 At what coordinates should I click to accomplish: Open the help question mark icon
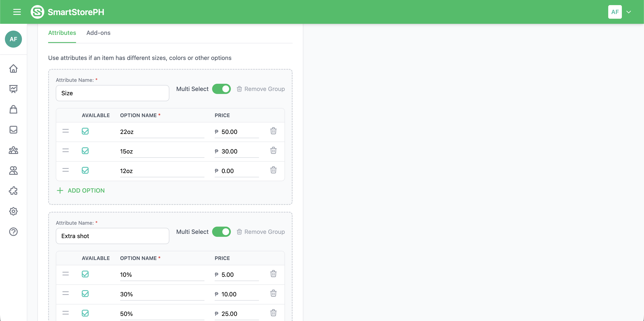tap(13, 232)
